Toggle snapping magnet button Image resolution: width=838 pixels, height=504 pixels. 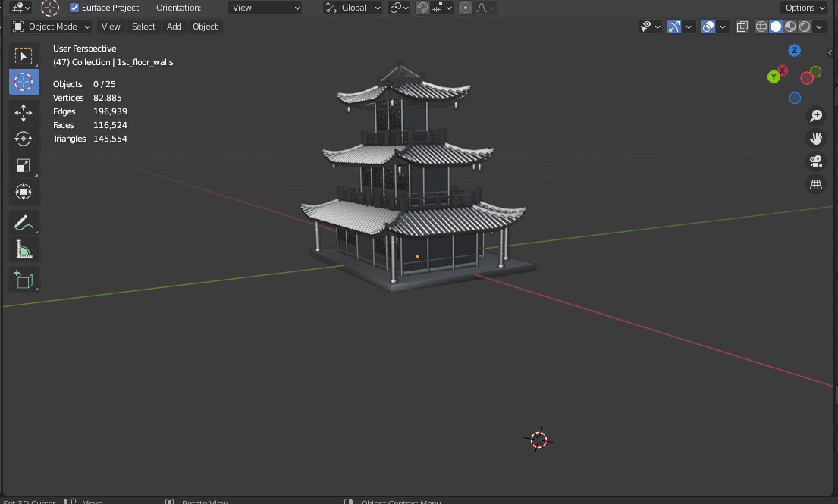pos(422,8)
